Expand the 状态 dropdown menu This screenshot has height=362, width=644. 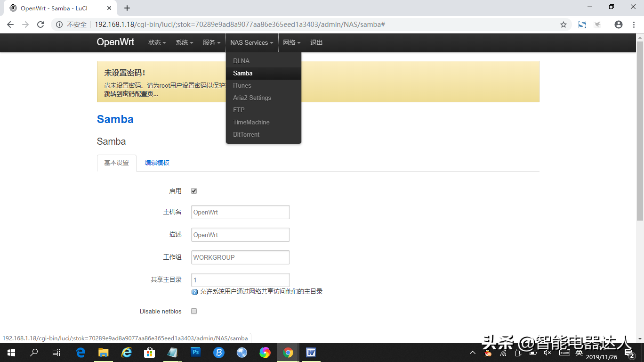[x=157, y=42]
